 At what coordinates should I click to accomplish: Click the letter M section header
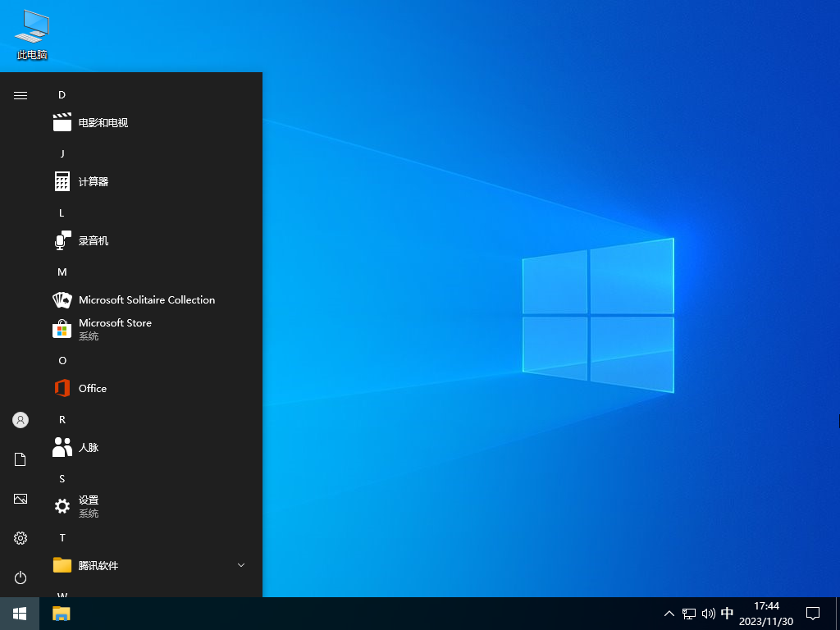(x=62, y=272)
